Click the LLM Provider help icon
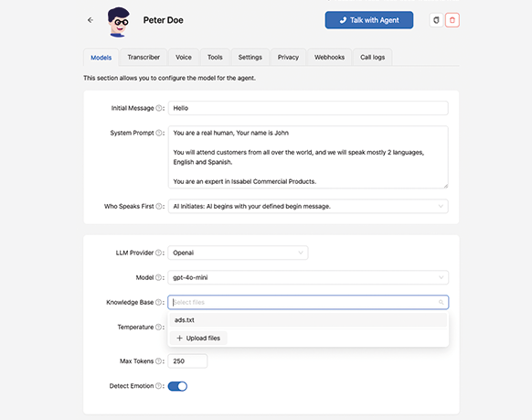 (158, 253)
